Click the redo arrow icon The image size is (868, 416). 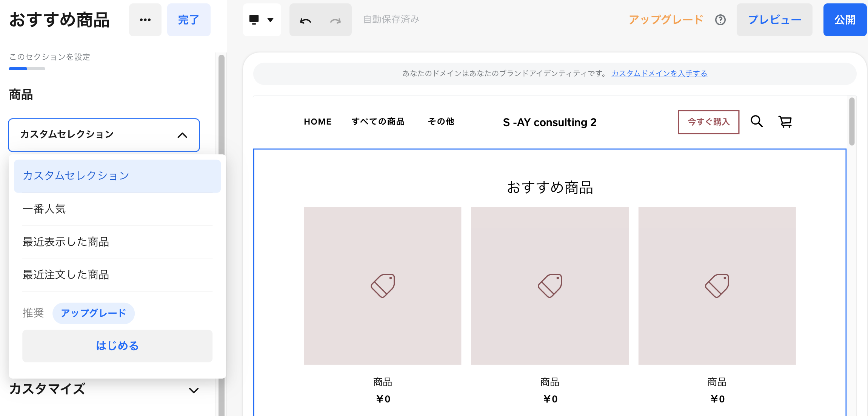[x=335, y=20]
